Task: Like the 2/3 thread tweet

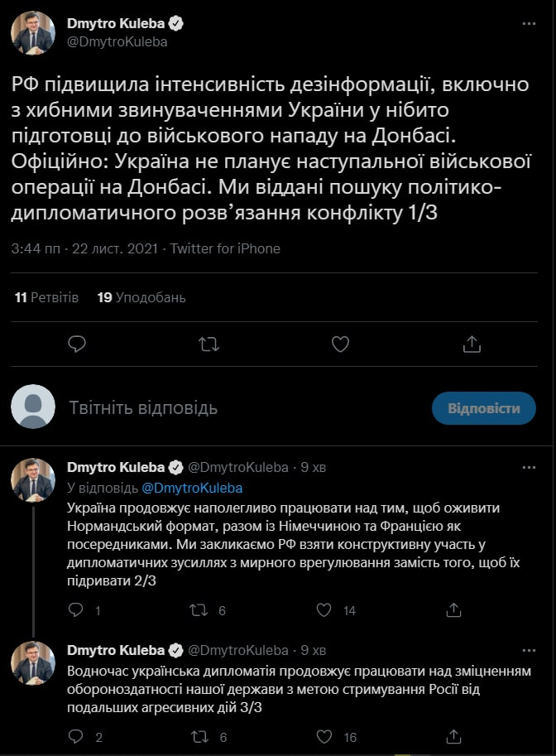Action: click(x=325, y=610)
